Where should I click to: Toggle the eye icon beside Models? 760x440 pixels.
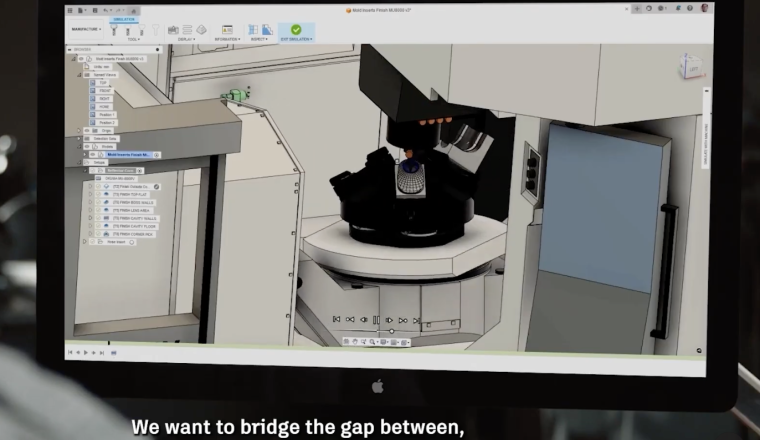[x=87, y=146]
